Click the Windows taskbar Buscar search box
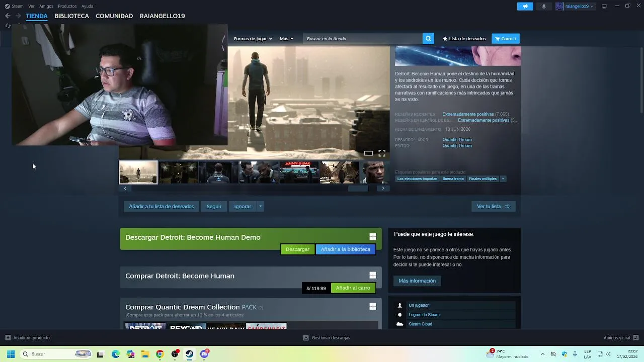Image resolution: width=644 pixels, height=362 pixels. point(56,354)
